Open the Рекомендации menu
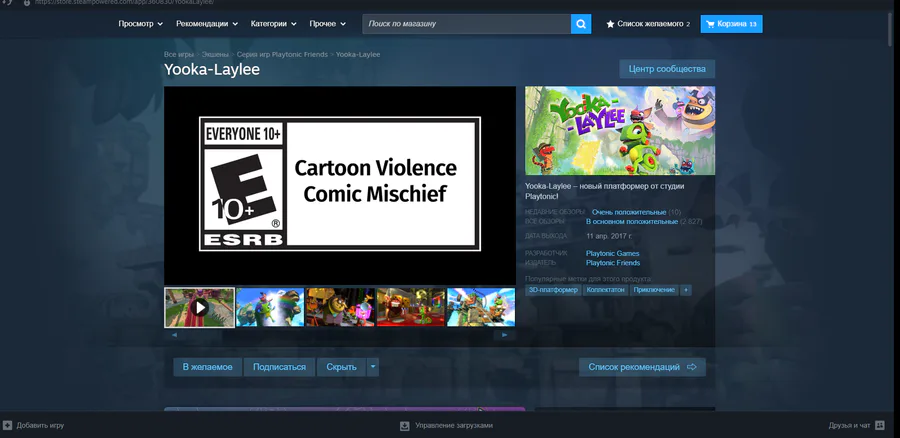The width and height of the screenshot is (900, 438). point(207,24)
